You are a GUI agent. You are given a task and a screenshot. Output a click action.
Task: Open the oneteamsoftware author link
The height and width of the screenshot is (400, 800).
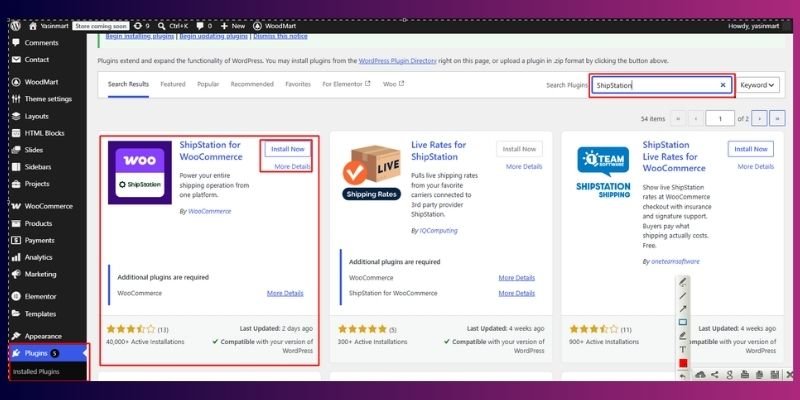(x=676, y=261)
